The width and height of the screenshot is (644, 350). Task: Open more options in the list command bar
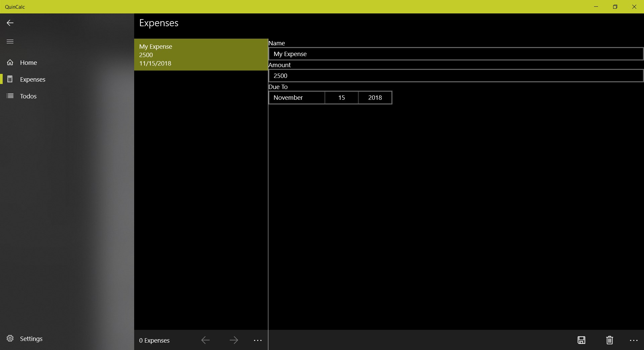[x=258, y=340]
